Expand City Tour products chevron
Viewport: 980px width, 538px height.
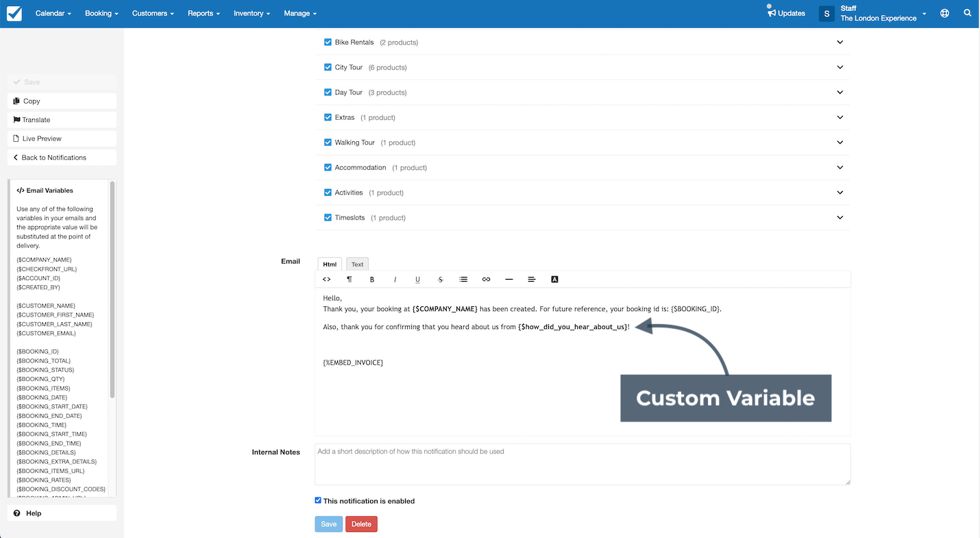click(840, 67)
